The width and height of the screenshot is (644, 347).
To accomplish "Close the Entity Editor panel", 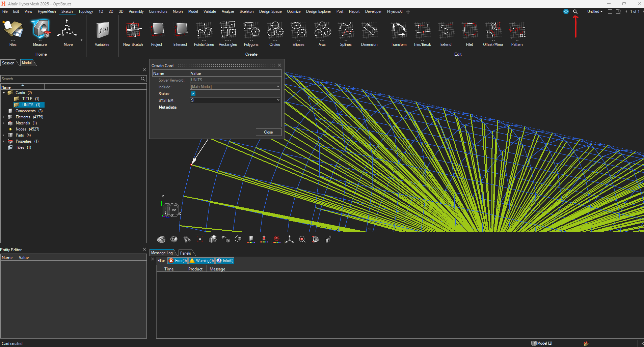I will click(144, 250).
